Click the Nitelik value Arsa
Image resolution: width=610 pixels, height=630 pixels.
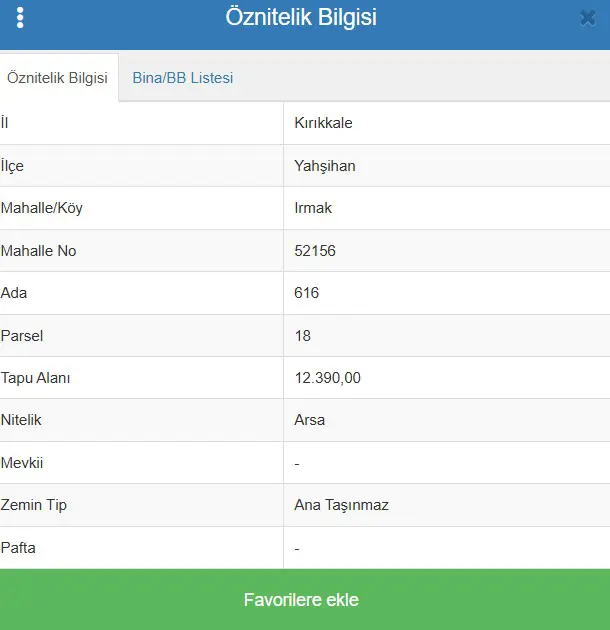(309, 420)
